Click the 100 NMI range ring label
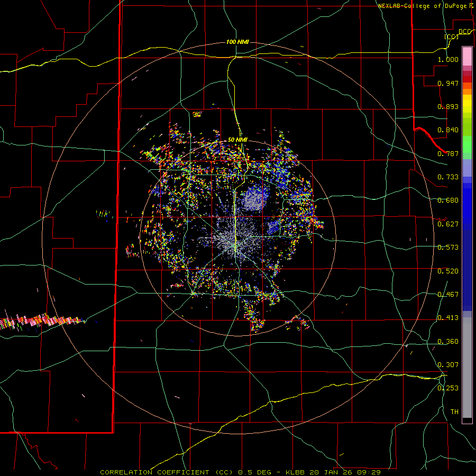This screenshot has width=476, height=476. click(237, 42)
